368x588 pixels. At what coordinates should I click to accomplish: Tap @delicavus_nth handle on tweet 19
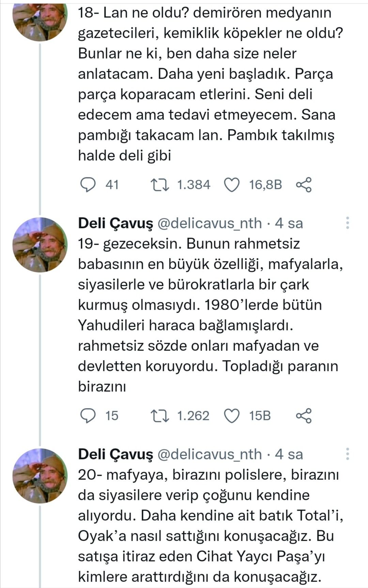[210, 223]
